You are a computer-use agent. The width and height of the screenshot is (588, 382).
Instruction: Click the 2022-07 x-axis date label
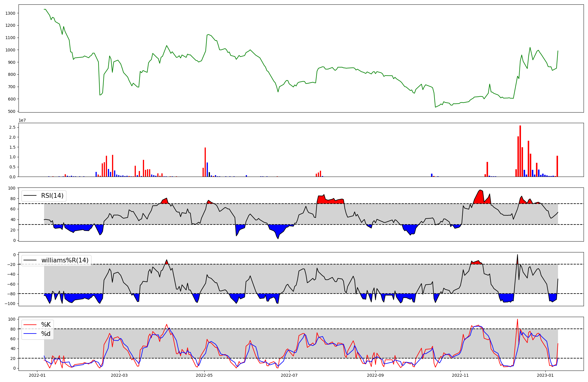point(289,375)
